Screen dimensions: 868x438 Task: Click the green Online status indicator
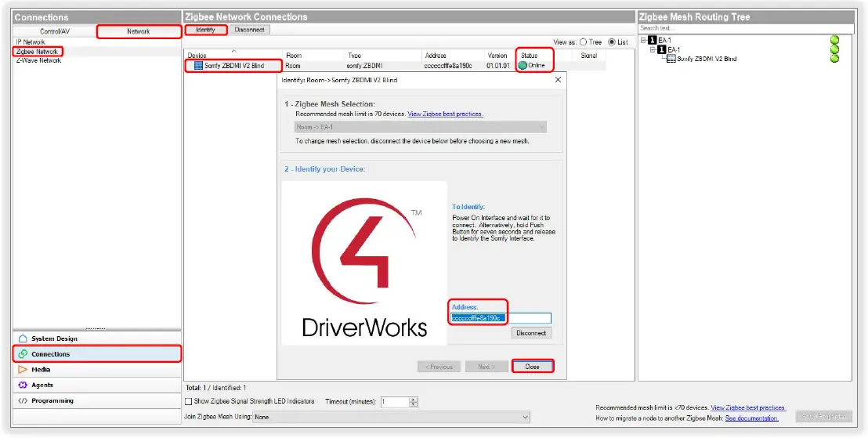(523, 65)
